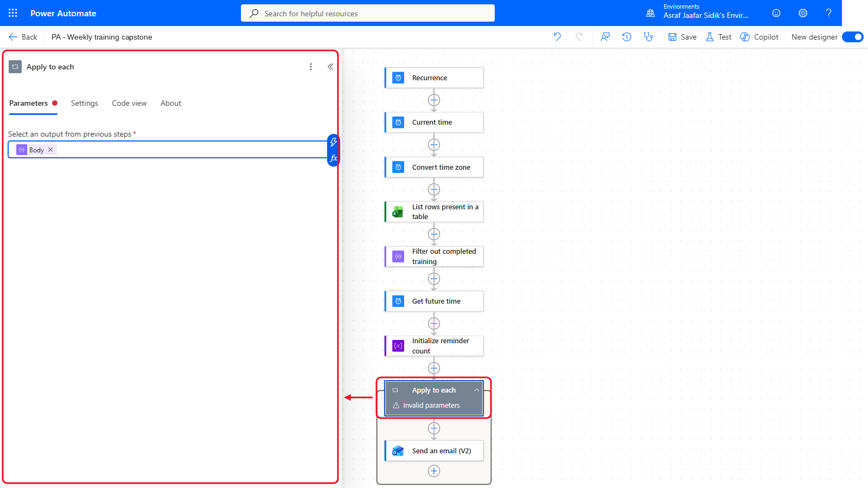Open the settings gear icon

(803, 13)
